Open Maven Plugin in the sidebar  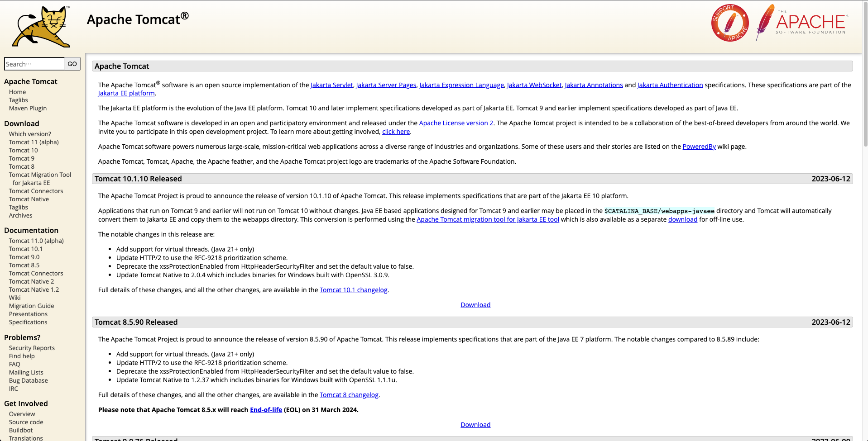point(28,108)
